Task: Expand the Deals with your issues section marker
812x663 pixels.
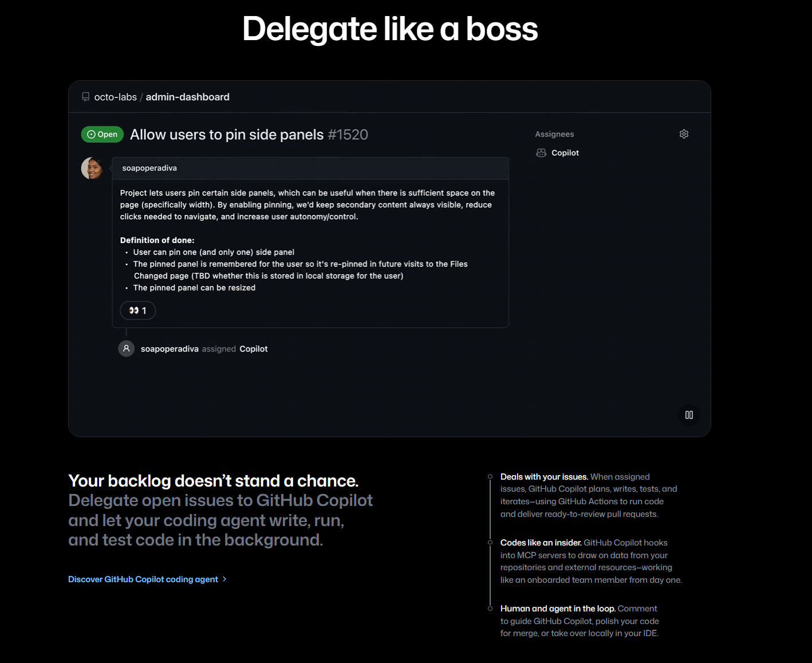Action: point(490,476)
